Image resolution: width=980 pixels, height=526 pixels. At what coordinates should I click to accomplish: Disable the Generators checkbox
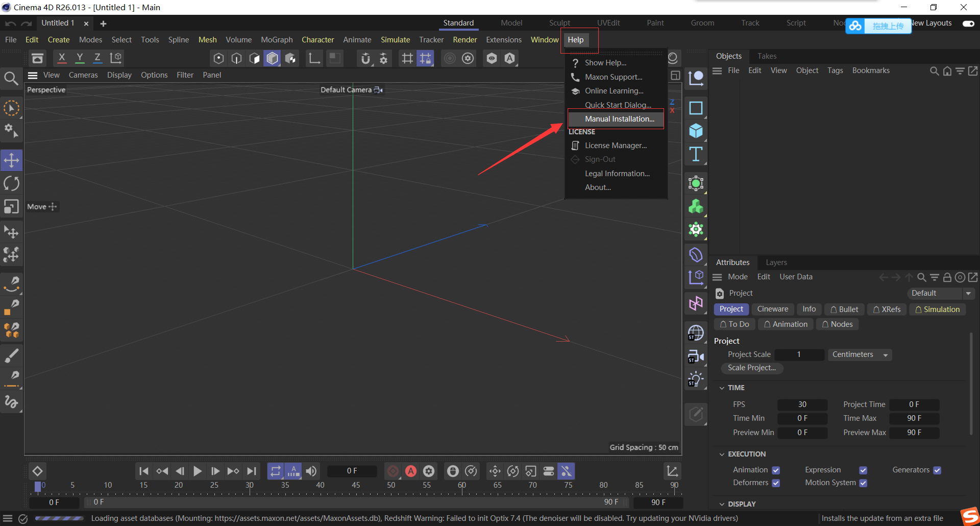coord(938,470)
